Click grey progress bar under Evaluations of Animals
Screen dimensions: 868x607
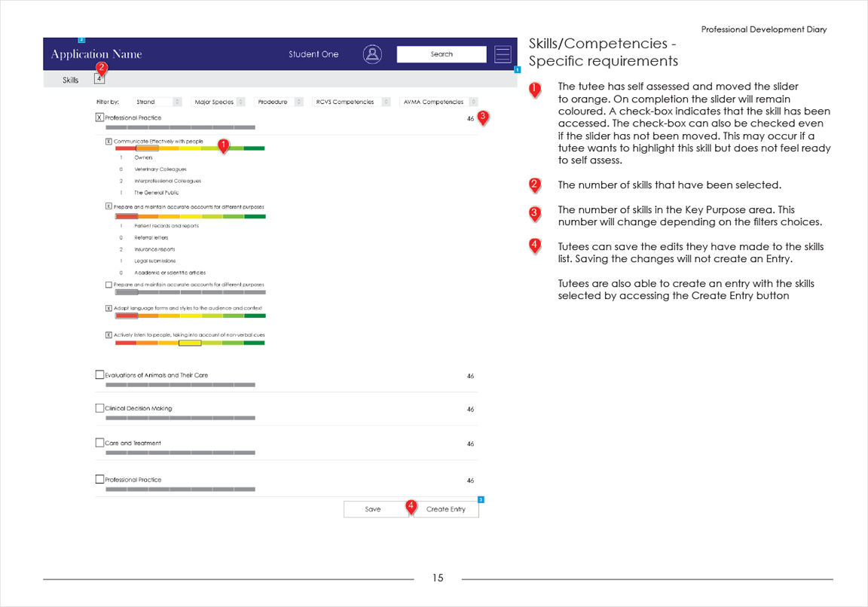[181, 385]
